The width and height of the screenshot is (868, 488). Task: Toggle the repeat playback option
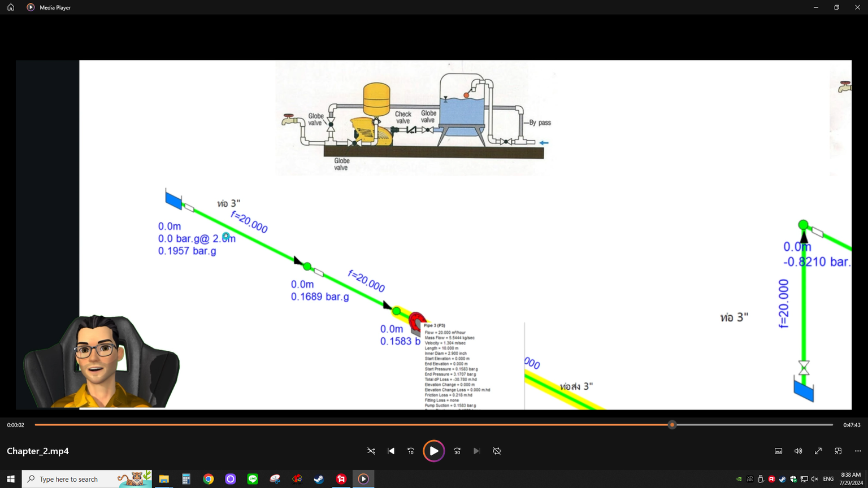click(x=497, y=451)
